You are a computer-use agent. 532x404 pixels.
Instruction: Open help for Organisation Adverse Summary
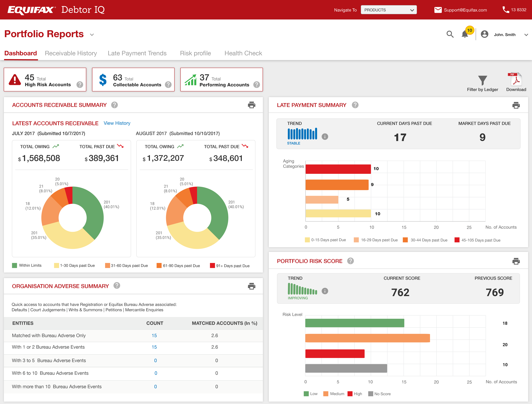pyautogui.click(x=117, y=286)
